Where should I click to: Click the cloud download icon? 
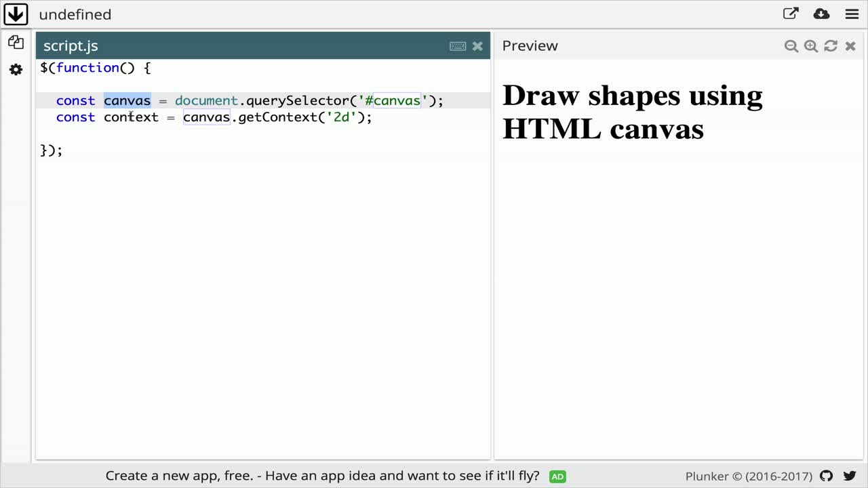click(821, 14)
